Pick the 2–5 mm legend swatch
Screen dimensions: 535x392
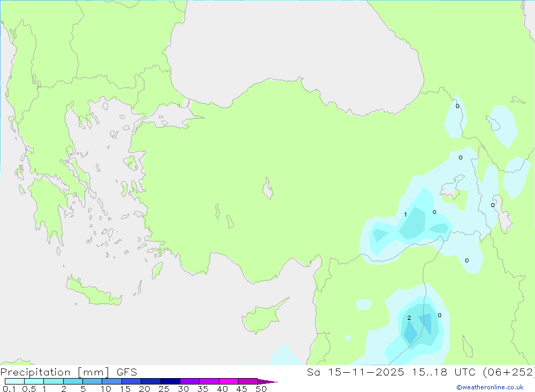pos(73,381)
